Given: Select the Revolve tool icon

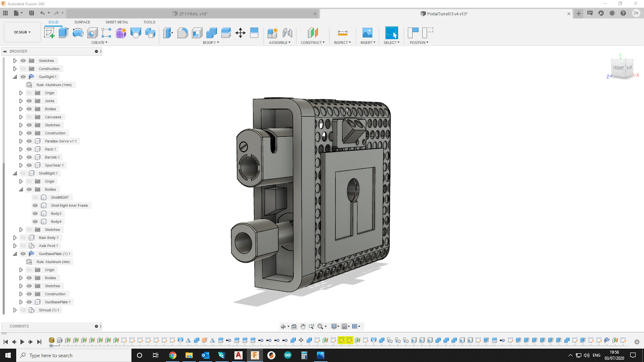Looking at the screenshot, I should (x=78, y=33).
